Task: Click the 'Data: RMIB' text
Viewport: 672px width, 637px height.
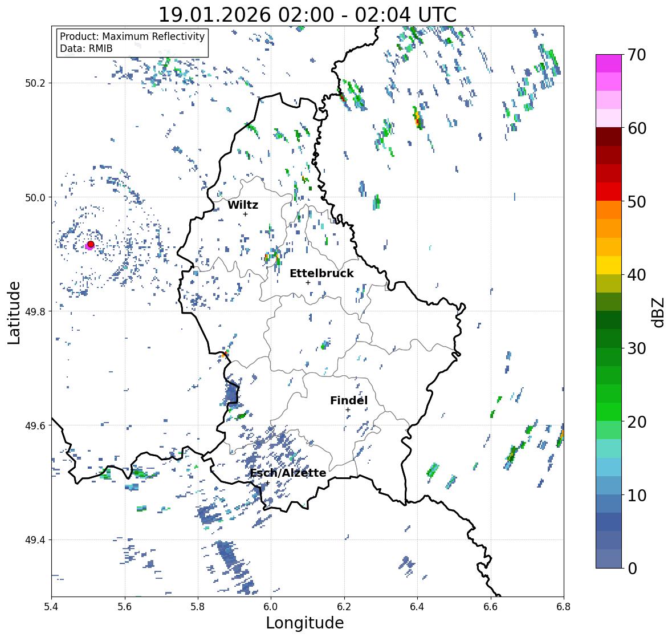Action: tap(86, 48)
